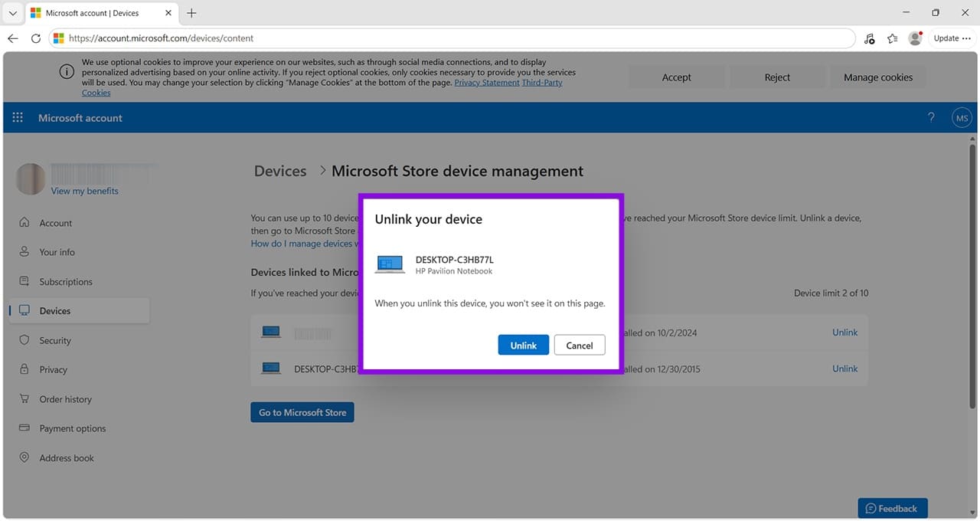
Task: Click the Order history cart icon
Action: point(24,398)
